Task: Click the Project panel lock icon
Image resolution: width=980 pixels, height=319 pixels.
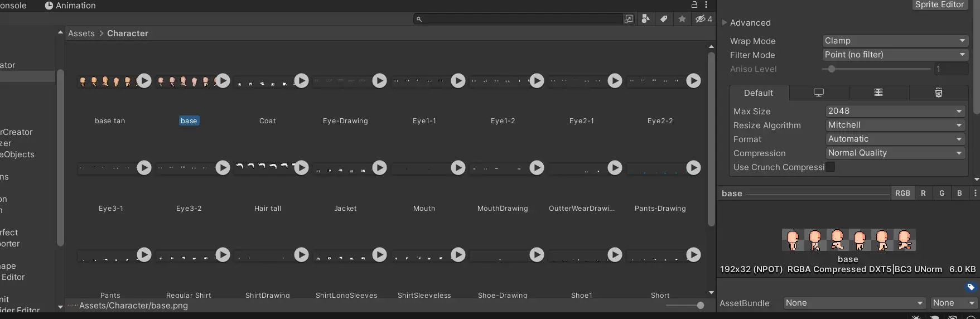Action: point(694,5)
